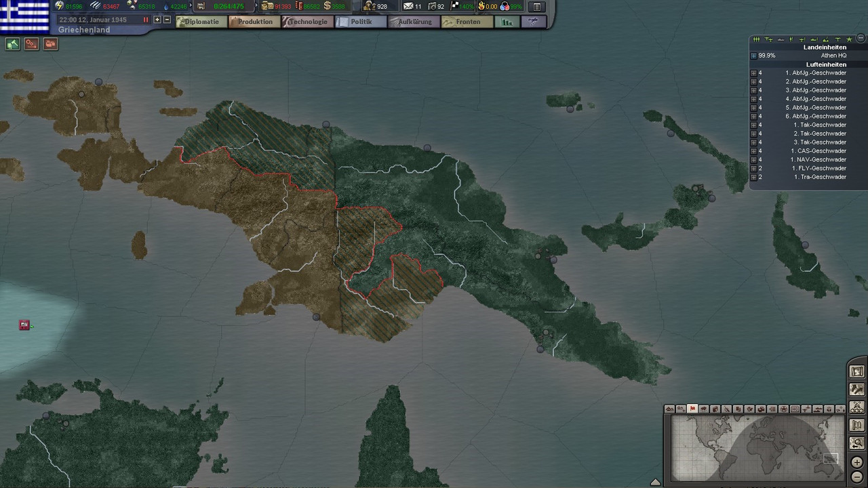Click the flag button on right edge
Image resolution: width=868 pixels, height=488 pixels.
[857, 425]
